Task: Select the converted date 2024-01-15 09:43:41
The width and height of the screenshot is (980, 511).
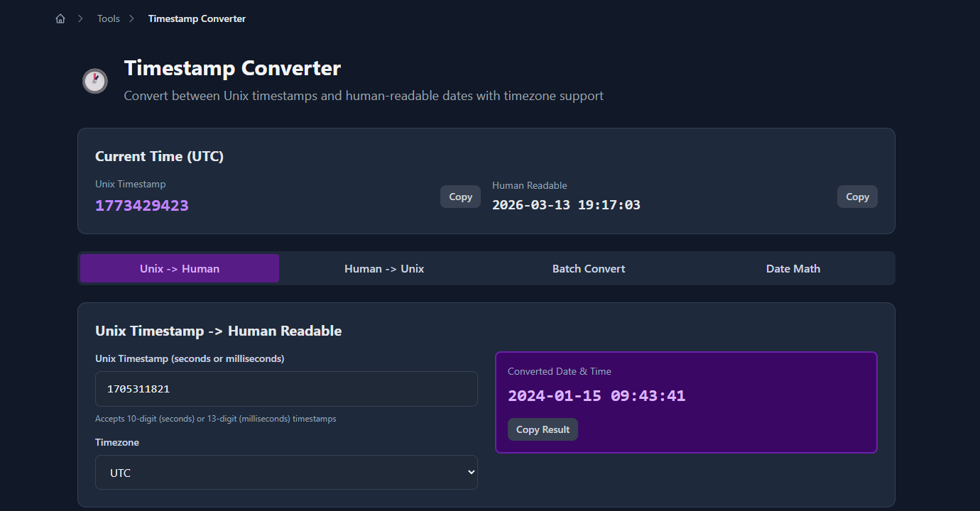Action: click(x=597, y=396)
